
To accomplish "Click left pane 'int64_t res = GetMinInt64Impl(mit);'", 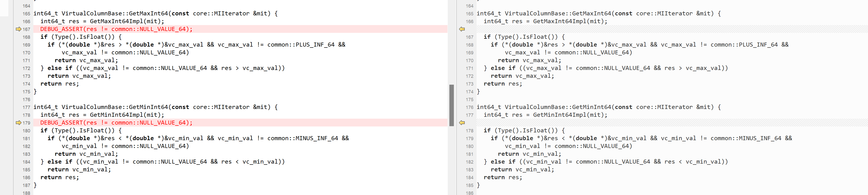I will (102, 115).
